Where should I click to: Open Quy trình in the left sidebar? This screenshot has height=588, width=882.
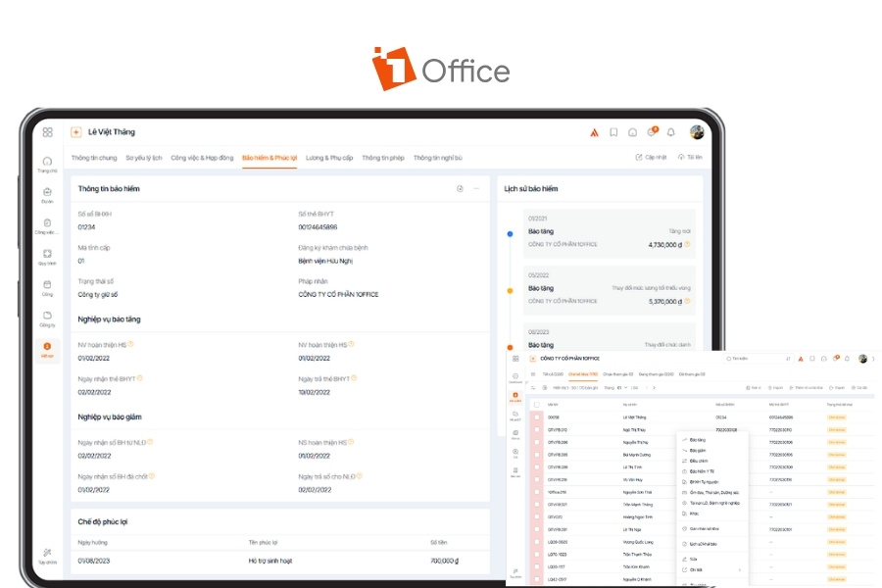[47, 257]
